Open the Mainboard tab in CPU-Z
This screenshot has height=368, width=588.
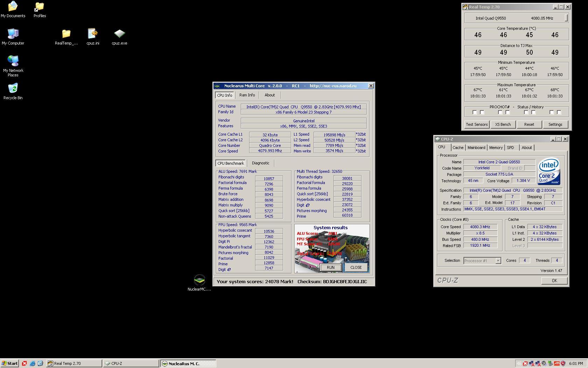(x=476, y=148)
